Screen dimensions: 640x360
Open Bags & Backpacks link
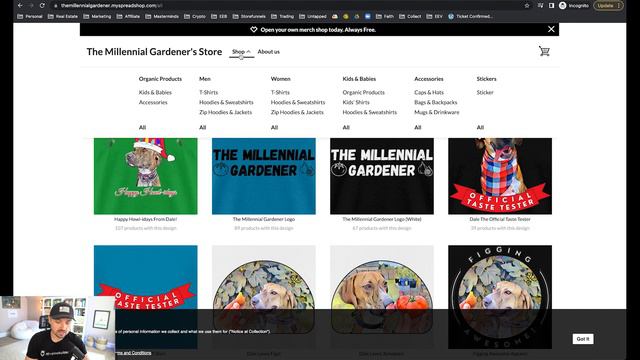pos(436,102)
